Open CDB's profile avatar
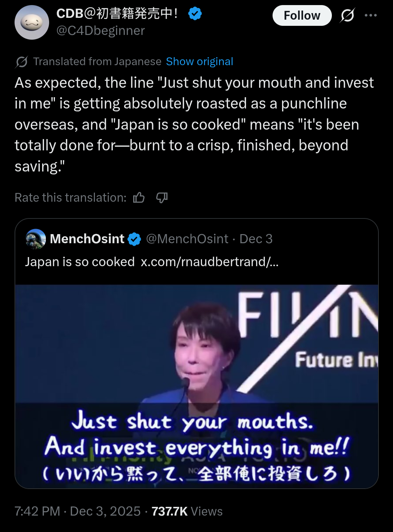Image resolution: width=393 pixels, height=532 pixels. 32,23
